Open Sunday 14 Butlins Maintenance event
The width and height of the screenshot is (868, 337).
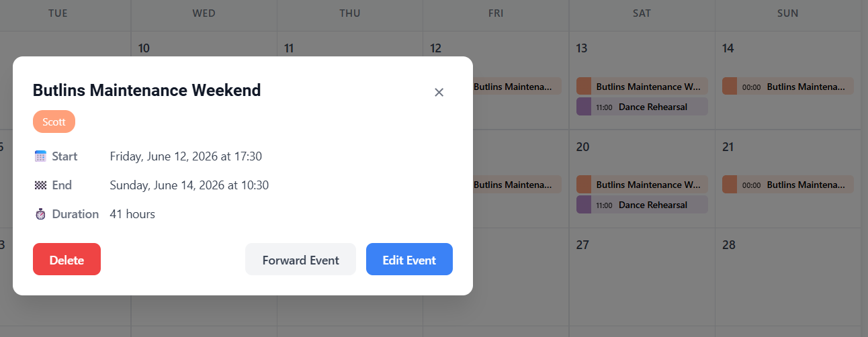tap(788, 87)
